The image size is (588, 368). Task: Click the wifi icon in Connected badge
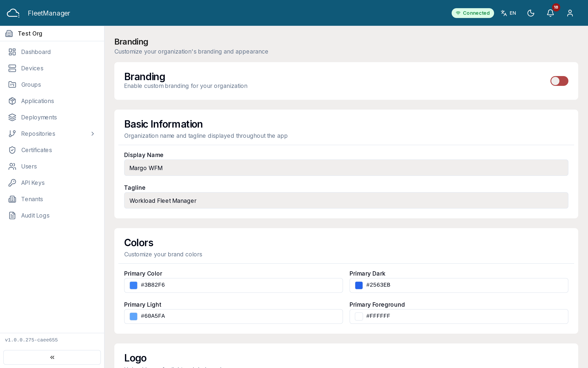[458, 13]
